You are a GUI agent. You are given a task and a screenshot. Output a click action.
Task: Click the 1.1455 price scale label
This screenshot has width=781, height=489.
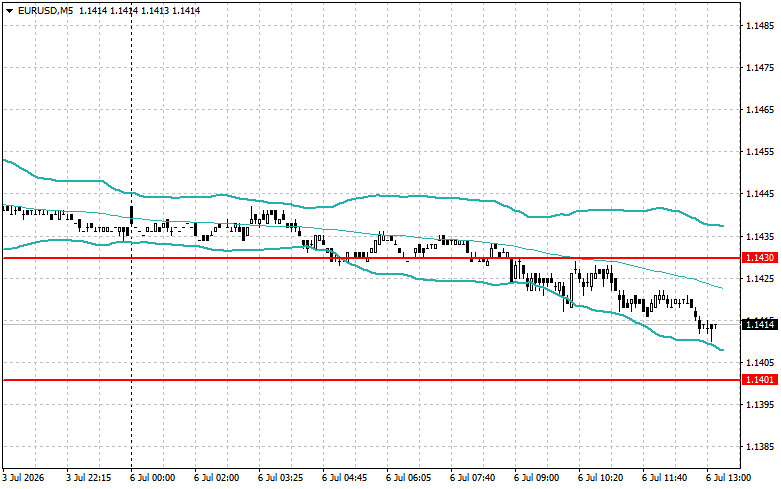click(761, 152)
